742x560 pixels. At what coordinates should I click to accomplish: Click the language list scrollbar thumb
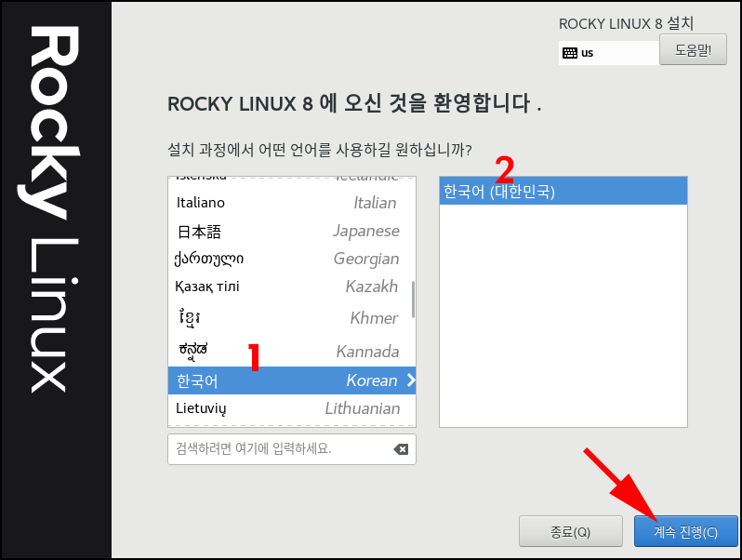click(413, 300)
